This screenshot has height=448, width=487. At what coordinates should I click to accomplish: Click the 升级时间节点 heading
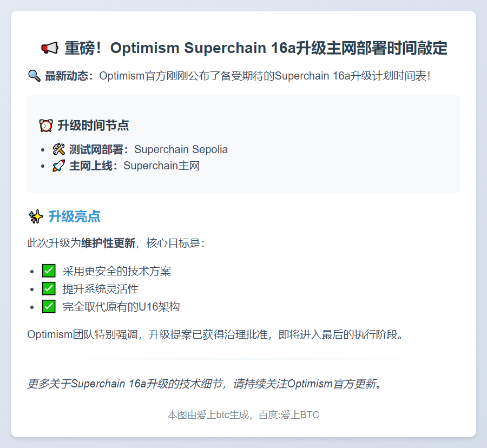[x=93, y=126]
